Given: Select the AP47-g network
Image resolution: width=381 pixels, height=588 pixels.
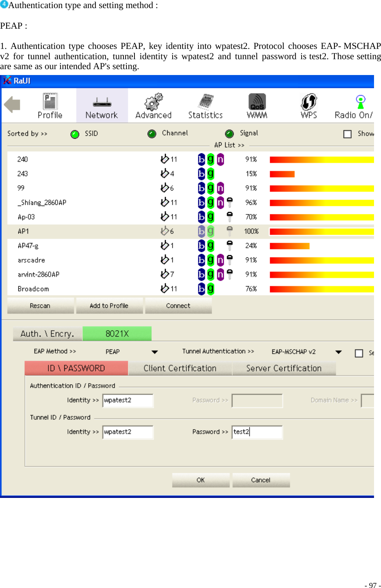Looking at the screenshot, I should point(191,246).
